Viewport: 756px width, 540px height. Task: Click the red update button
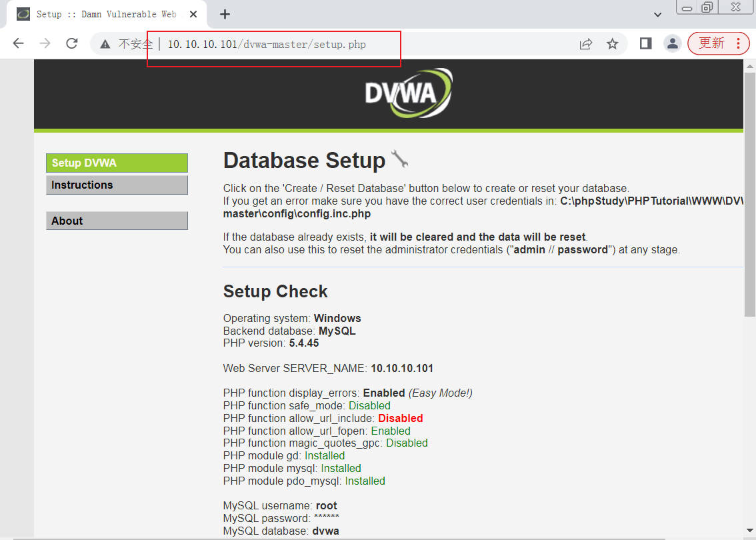(711, 43)
